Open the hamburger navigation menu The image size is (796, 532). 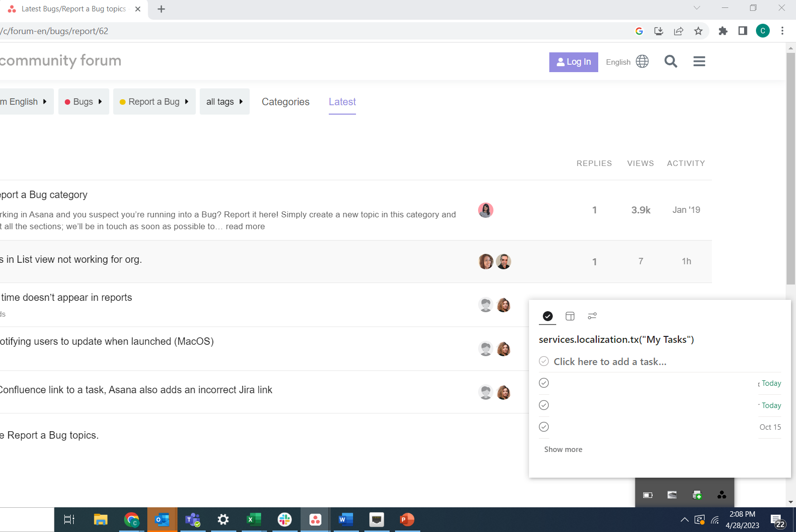point(699,61)
